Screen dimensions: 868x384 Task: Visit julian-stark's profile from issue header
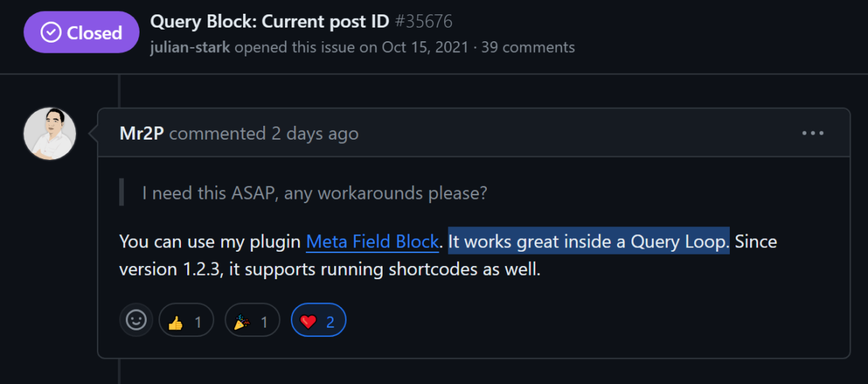190,48
